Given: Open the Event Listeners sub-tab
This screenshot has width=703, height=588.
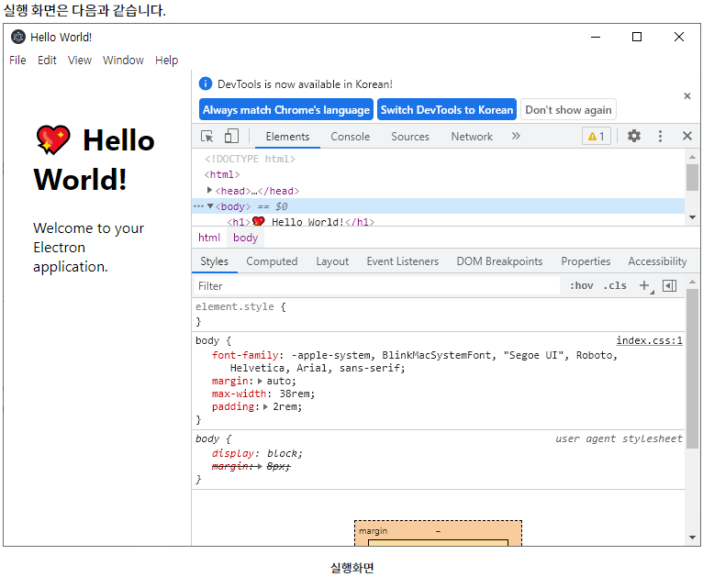Looking at the screenshot, I should (x=402, y=261).
